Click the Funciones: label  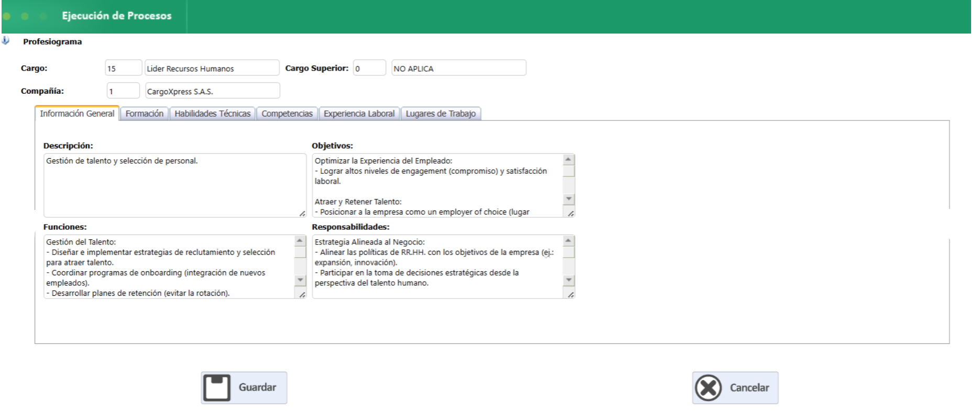[65, 227]
